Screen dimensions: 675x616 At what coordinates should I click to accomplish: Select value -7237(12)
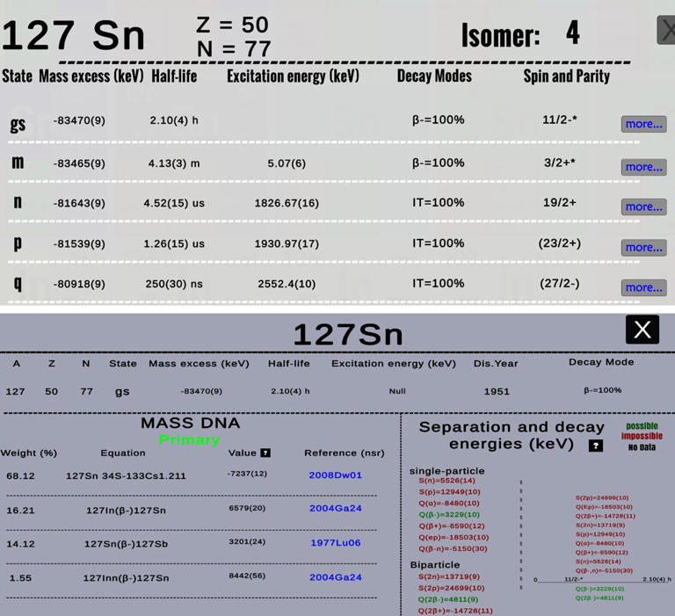[247, 474]
